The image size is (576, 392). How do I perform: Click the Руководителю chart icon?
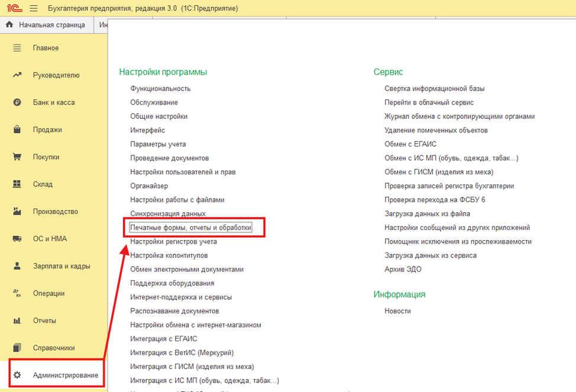point(17,75)
